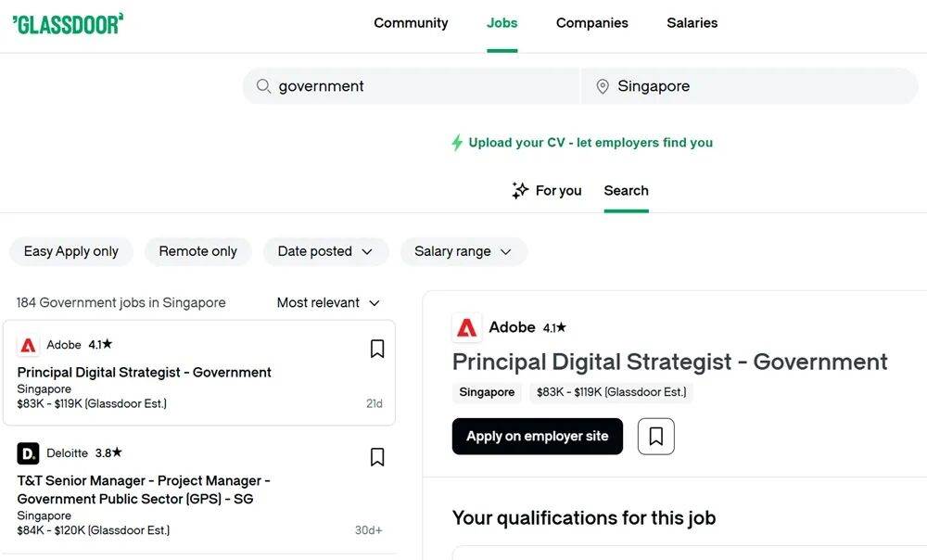Click the search magnifier icon

(x=263, y=86)
